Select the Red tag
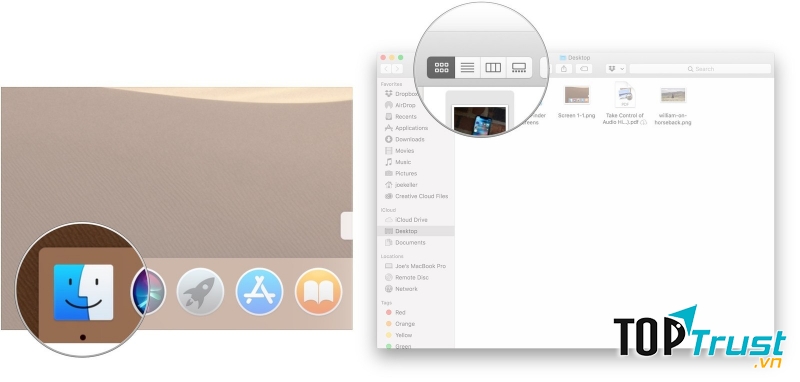Viewport: 800px width, 382px height. (395, 312)
